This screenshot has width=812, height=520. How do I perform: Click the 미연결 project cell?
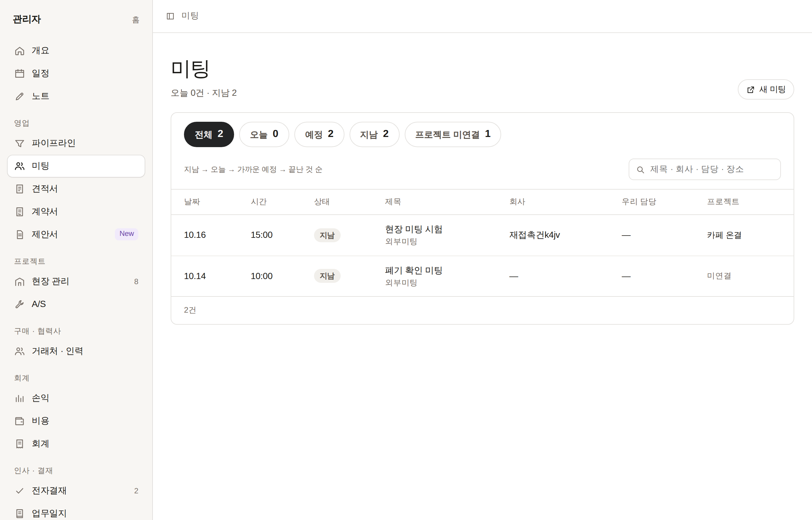click(x=719, y=276)
